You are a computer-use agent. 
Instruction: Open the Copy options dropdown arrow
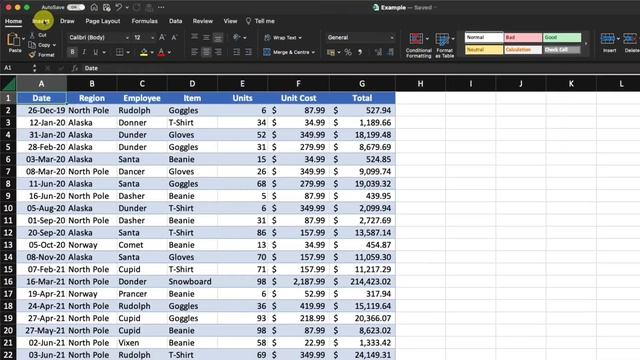point(54,45)
